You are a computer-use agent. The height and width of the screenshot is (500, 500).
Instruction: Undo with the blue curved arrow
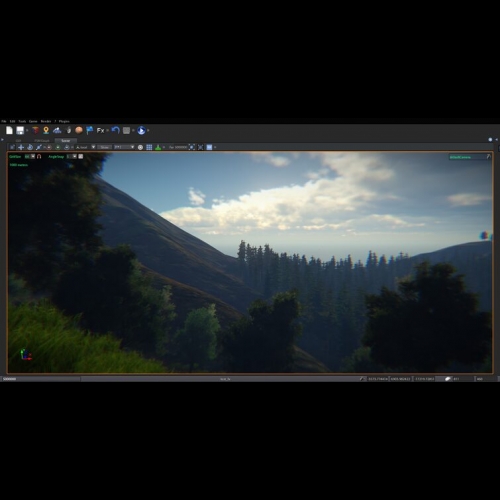(115, 130)
